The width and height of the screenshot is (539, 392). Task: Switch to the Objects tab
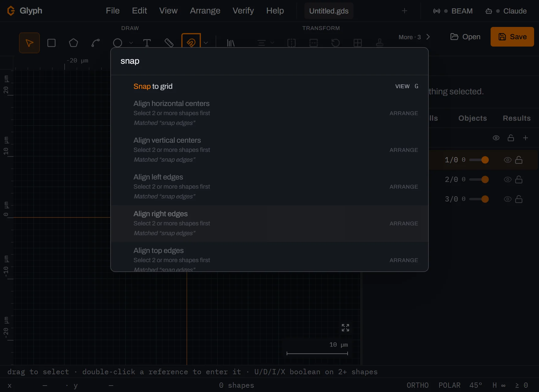click(473, 118)
